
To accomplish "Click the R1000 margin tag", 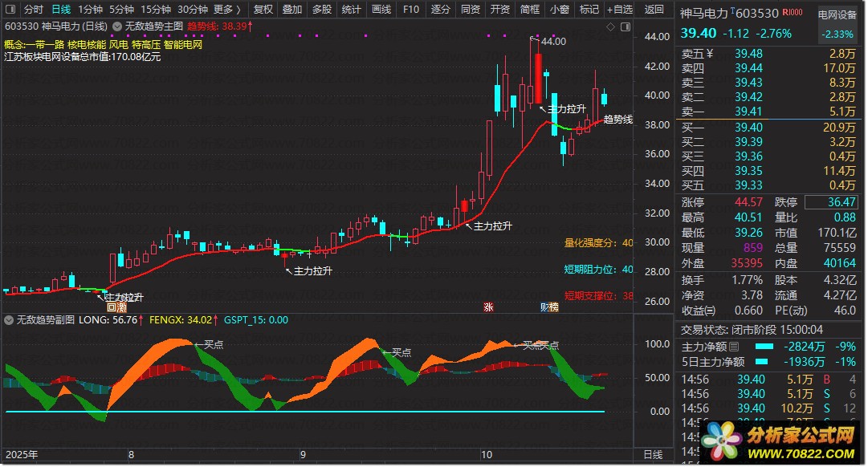I will 793,12.
